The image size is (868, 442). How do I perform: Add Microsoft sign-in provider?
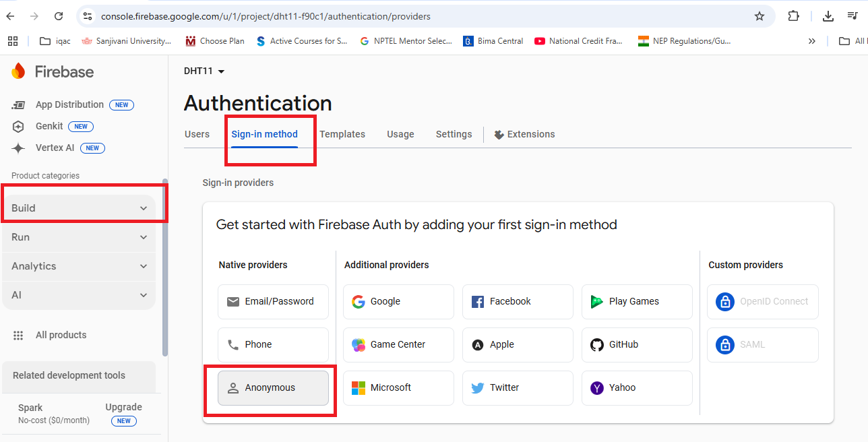point(398,388)
